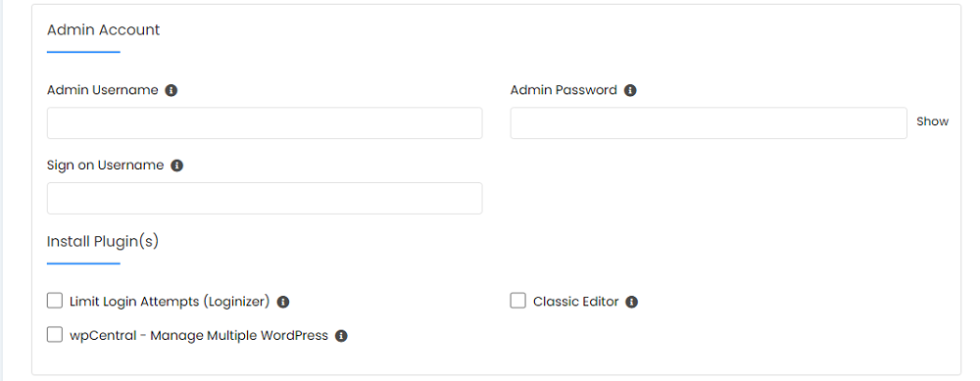
Task: Click the info icon next to Loginizer plugin
Action: [283, 303]
